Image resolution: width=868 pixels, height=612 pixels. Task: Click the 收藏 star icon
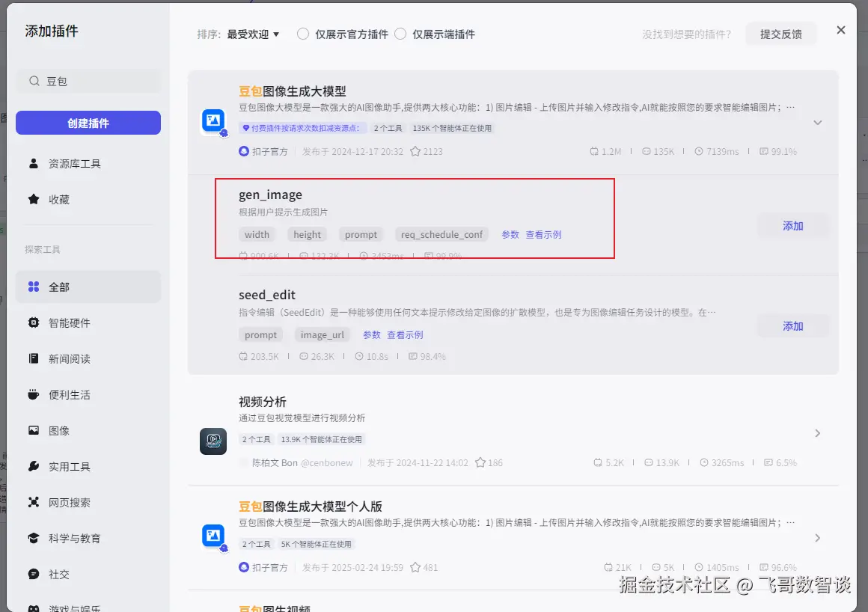[x=34, y=199]
